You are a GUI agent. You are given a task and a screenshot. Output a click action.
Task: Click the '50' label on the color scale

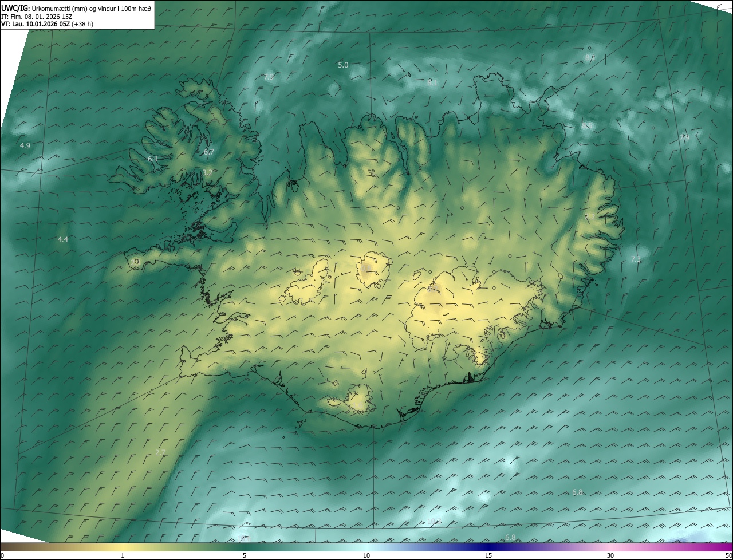pos(728,555)
